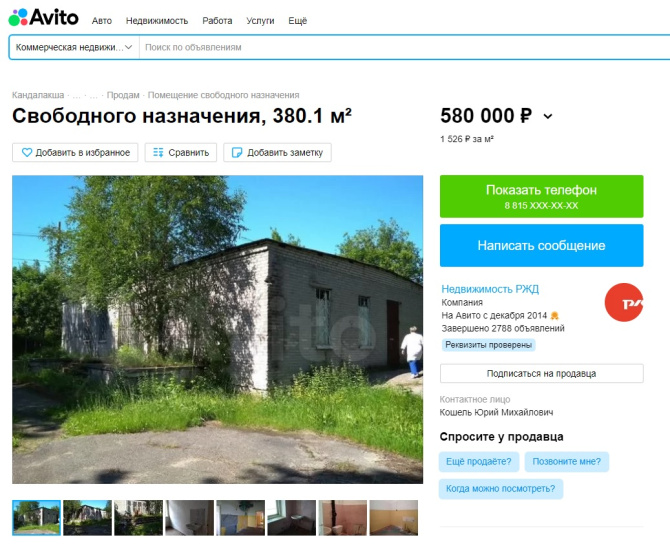670x544 pixels.
Task: Open the Коммерческая недвижимость category dropdown
Action: [x=74, y=47]
